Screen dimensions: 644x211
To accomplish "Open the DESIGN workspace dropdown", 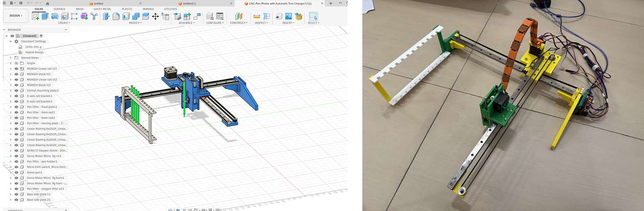I will pos(16,16).
